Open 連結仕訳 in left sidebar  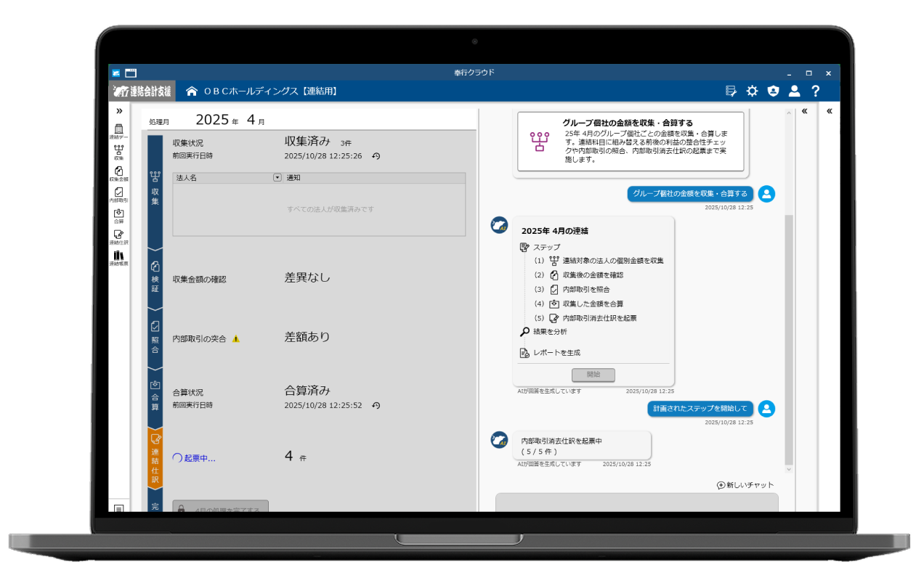click(118, 236)
